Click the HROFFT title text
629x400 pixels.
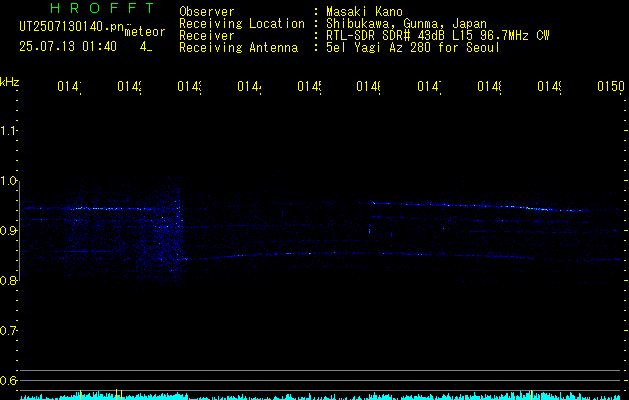click(103, 8)
